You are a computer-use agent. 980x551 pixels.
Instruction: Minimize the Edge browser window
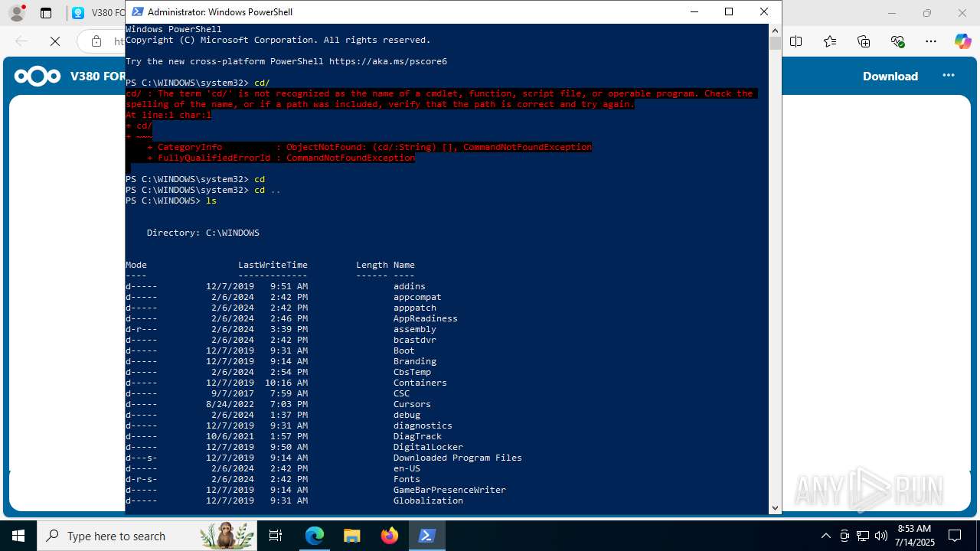point(892,13)
